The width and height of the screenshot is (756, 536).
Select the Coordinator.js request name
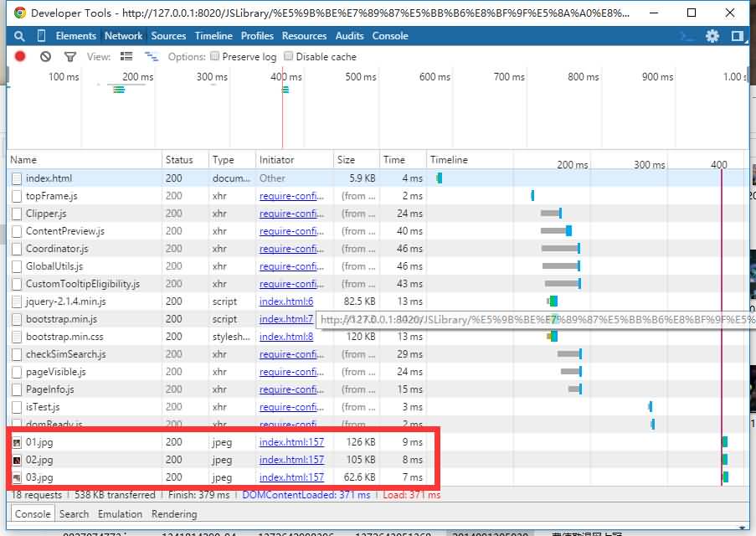(57, 249)
